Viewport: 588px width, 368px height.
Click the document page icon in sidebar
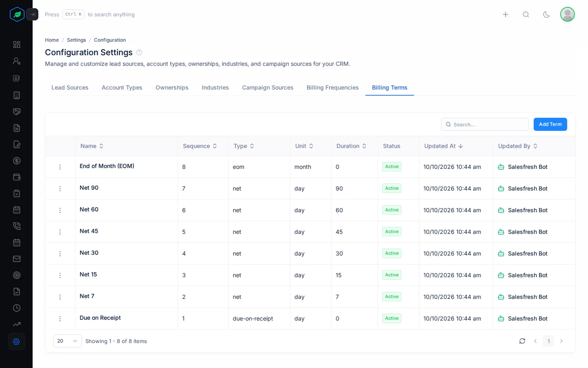click(17, 128)
